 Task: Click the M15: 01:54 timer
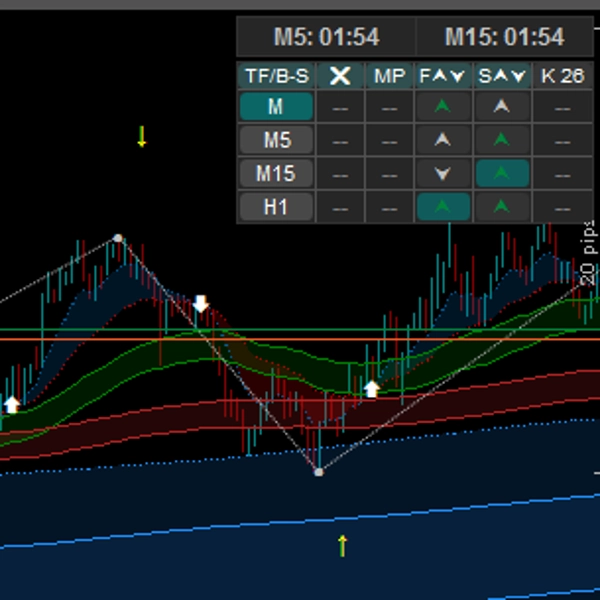(x=504, y=37)
